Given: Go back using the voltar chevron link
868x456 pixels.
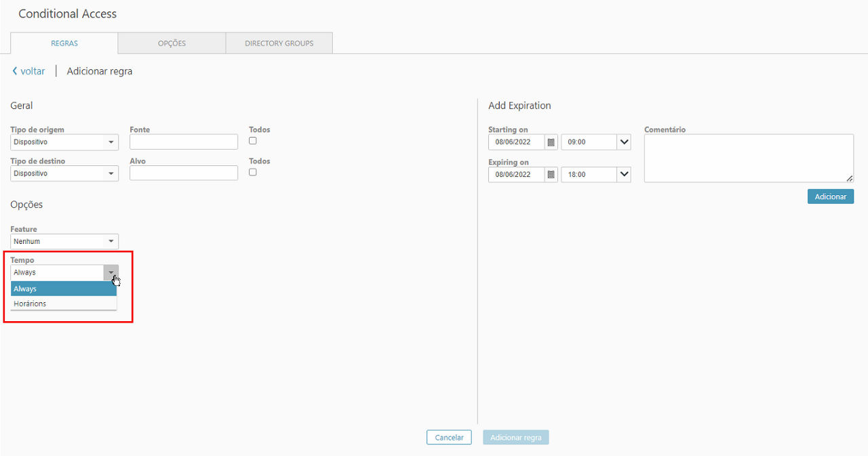Looking at the screenshot, I should pyautogui.click(x=28, y=71).
